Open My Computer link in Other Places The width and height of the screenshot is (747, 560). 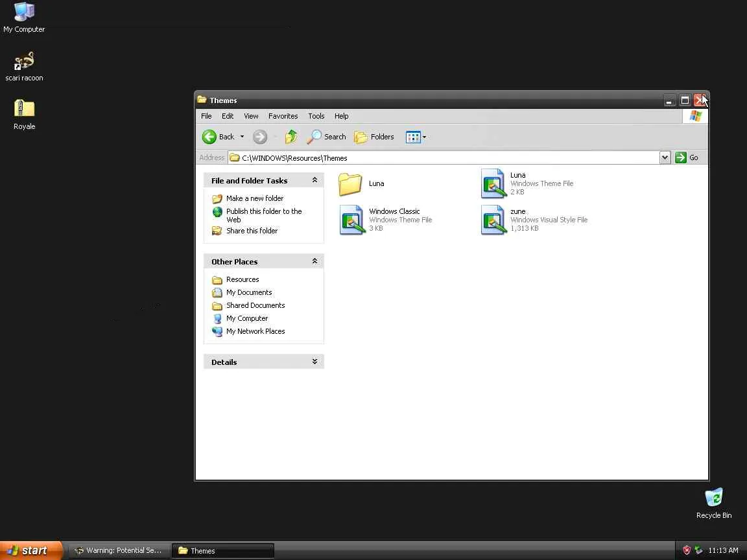coord(247,318)
